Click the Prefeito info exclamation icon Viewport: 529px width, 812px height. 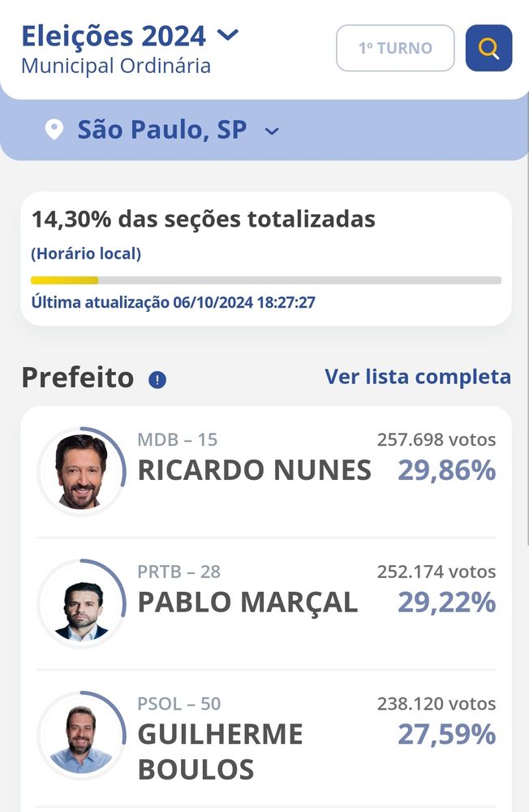pos(157,379)
